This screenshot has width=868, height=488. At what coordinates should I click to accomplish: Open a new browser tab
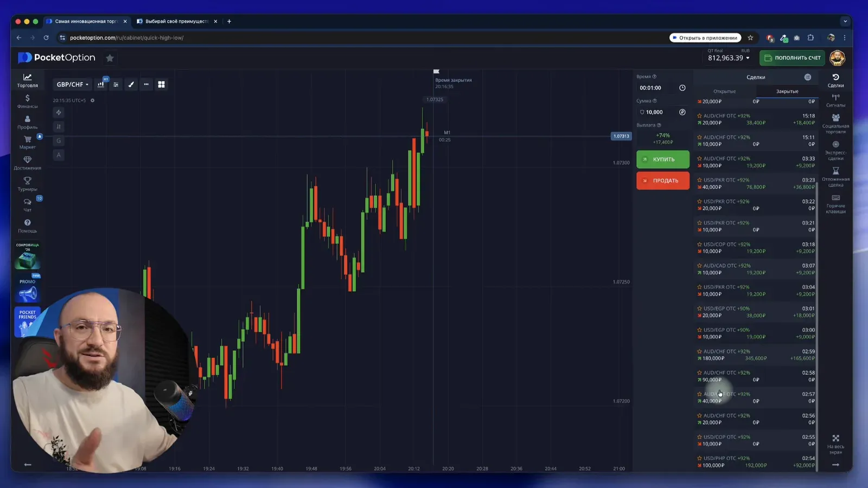229,21
